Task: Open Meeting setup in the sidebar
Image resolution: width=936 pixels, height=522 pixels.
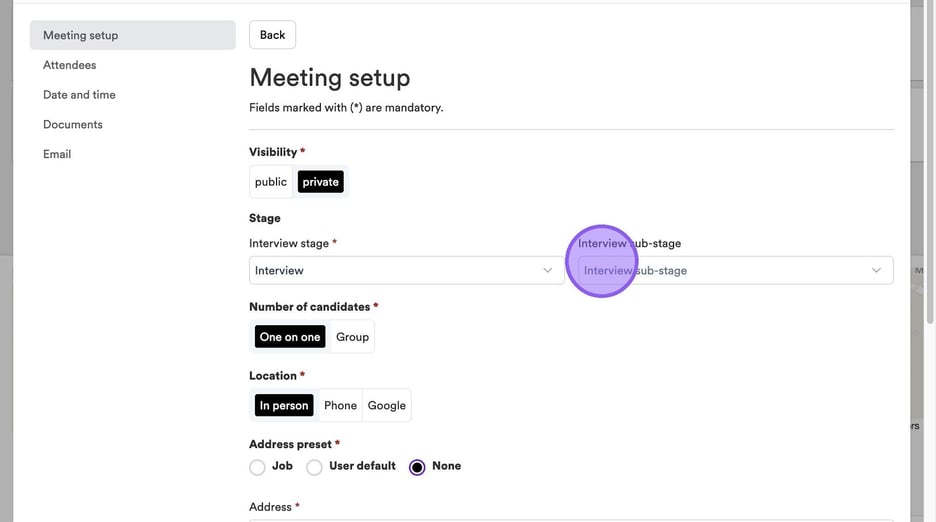Action: 80,35
